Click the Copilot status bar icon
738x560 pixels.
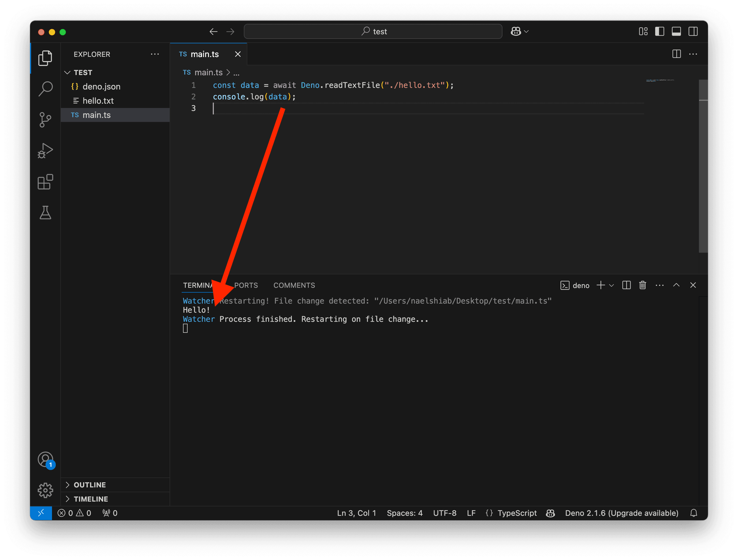[x=550, y=513]
